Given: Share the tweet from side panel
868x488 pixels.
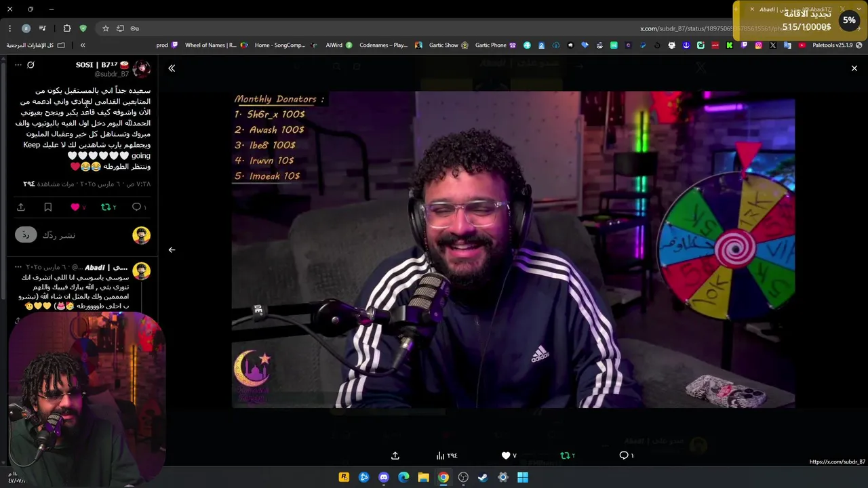Looking at the screenshot, I should click(21, 207).
